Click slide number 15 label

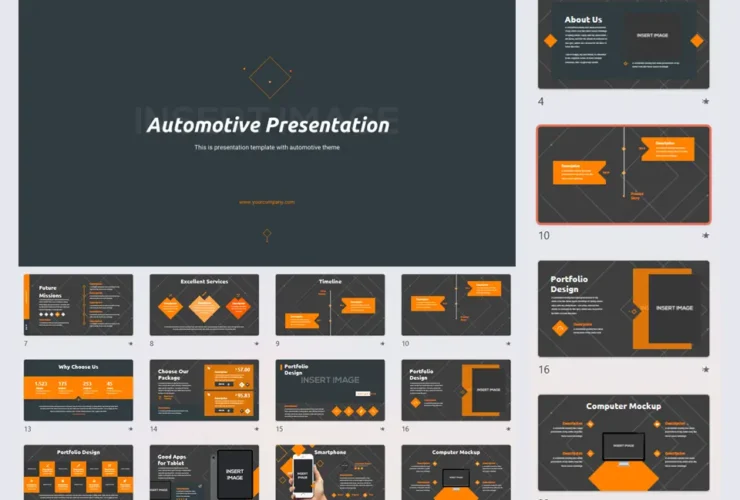[279, 429]
